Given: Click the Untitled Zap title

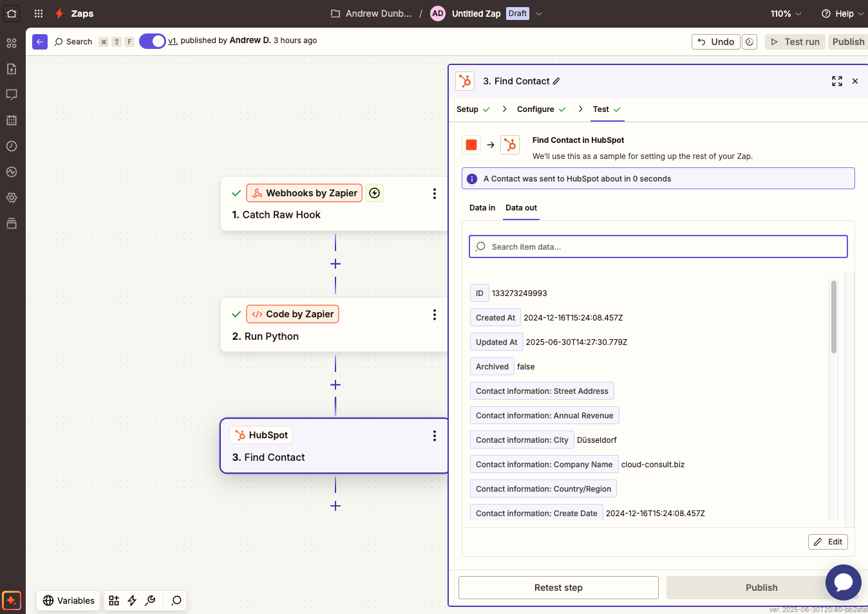Looking at the screenshot, I should tap(476, 14).
